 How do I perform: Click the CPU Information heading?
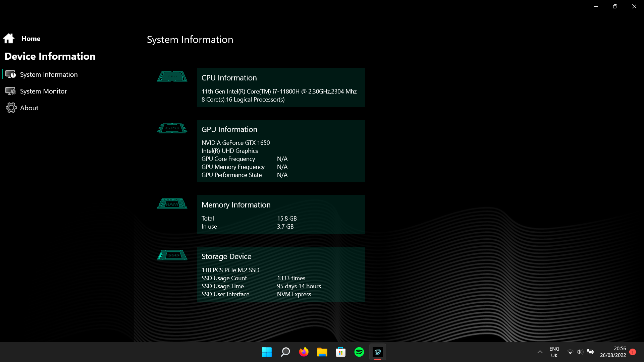[x=229, y=78]
